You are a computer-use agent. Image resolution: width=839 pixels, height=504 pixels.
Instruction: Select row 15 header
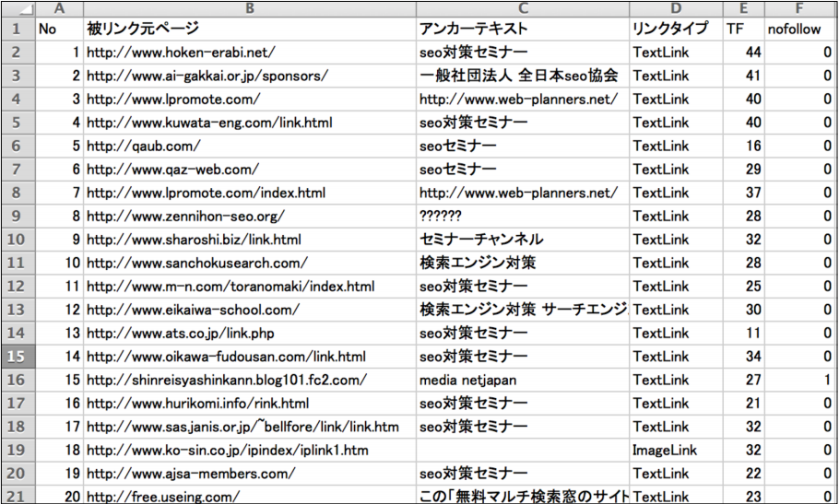(x=18, y=357)
